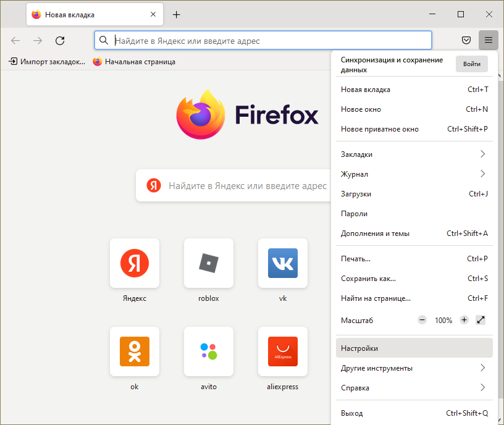Click the Войти sync button

(471, 64)
